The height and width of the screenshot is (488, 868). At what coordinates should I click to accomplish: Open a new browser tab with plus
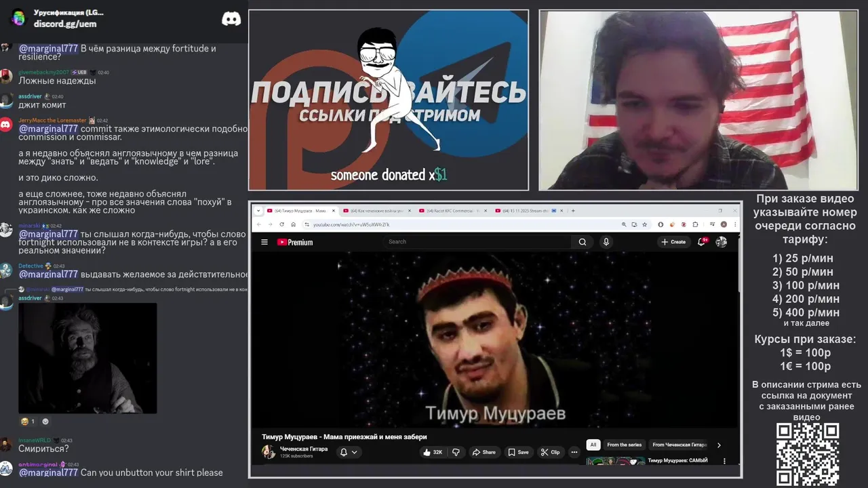coord(573,211)
